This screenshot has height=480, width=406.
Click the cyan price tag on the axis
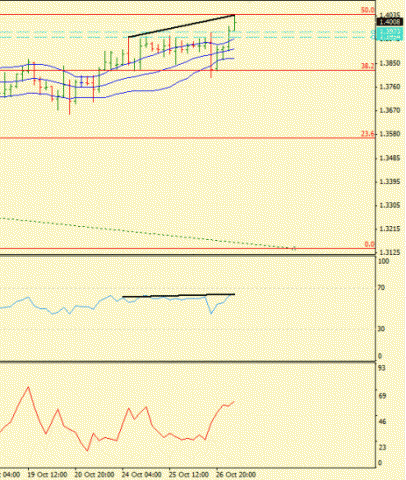pyautogui.click(x=389, y=34)
